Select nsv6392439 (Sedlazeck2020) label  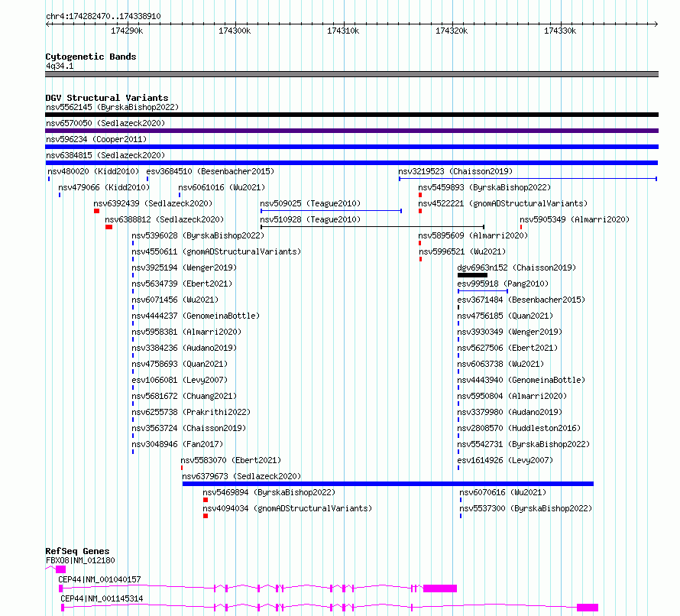pos(153,203)
